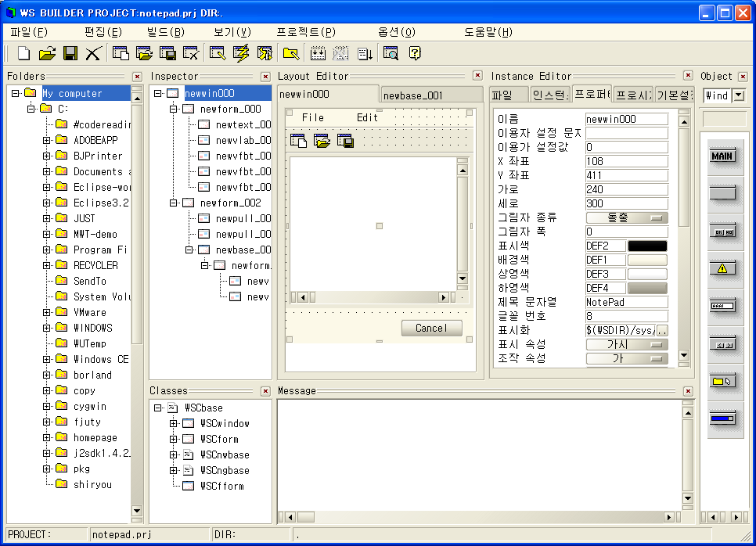756x546 pixels.
Task: Click the save window toolbar icon
Action: (167, 53)
